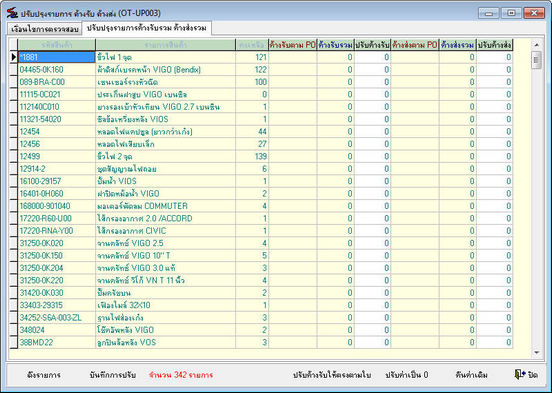Viewport: 552px width, 393px height.
Task: Select product code 17220-RNA-Y00
Action: click(x=57, y=231)
